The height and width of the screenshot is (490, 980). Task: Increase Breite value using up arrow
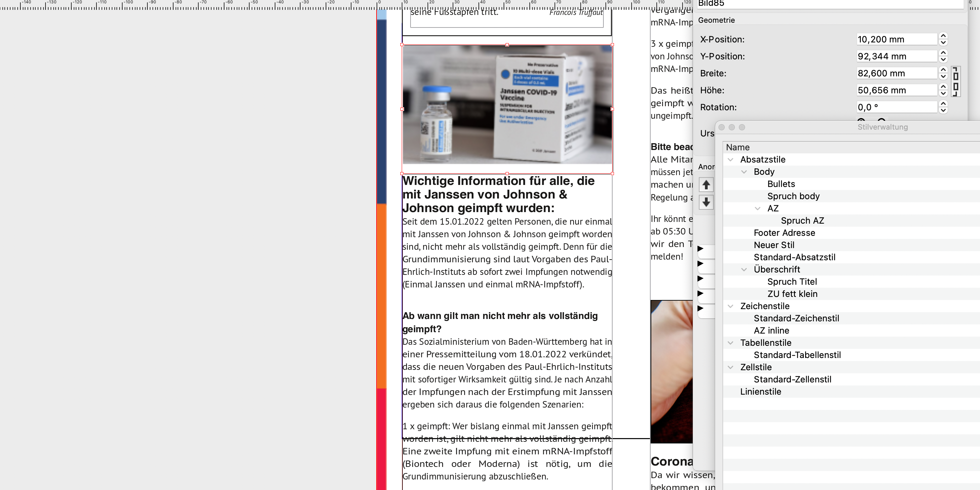(x=943, y=70)
